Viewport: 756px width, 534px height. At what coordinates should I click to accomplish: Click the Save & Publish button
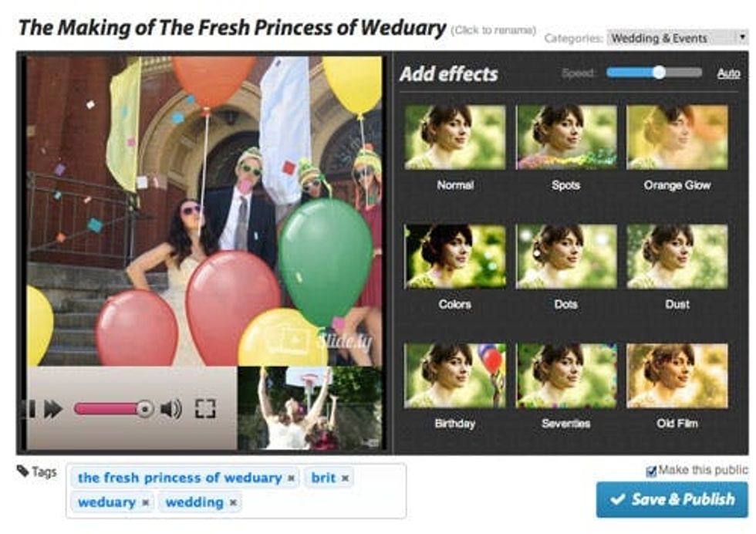point(672,499)
